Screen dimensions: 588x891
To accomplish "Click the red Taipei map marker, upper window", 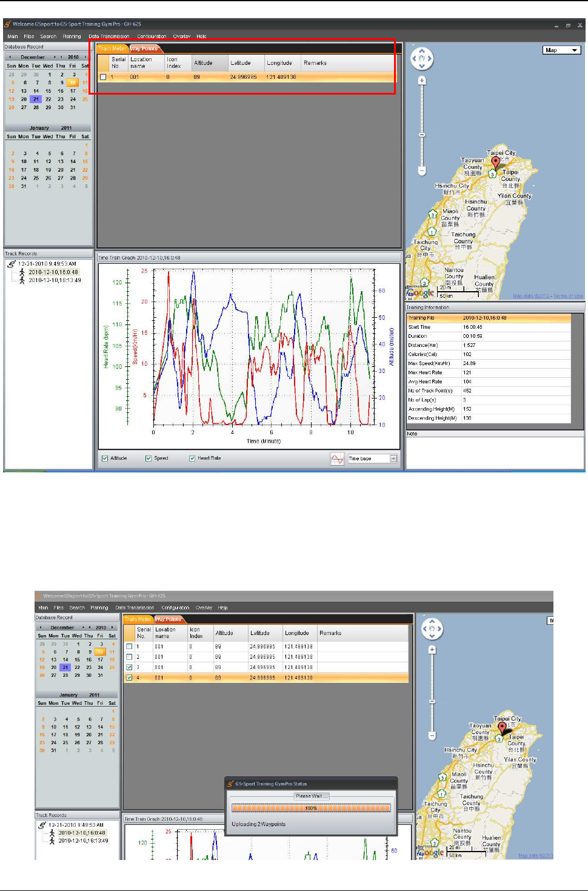I will click(x=496, y=163).
